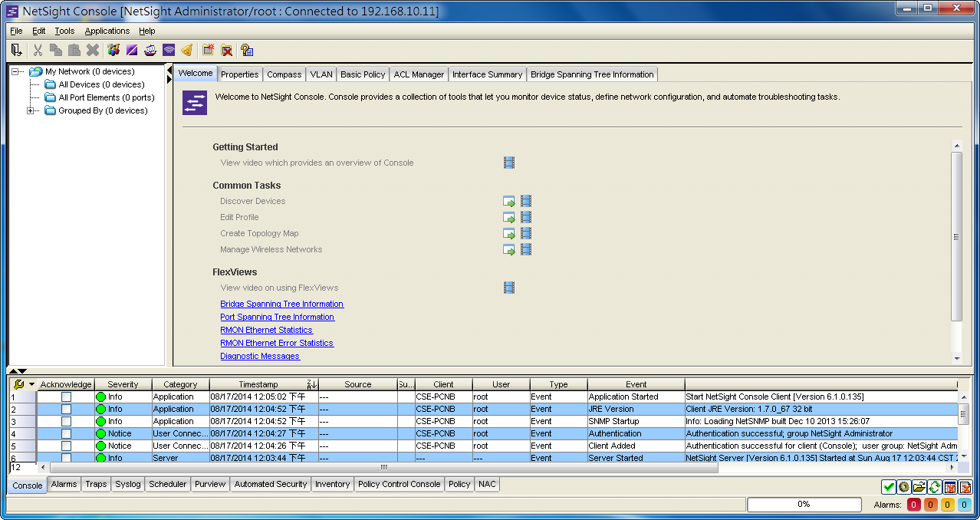Click the left-pointing arrow on the tree divider
This screenshot has width=980, height=520.
point(169,69)
